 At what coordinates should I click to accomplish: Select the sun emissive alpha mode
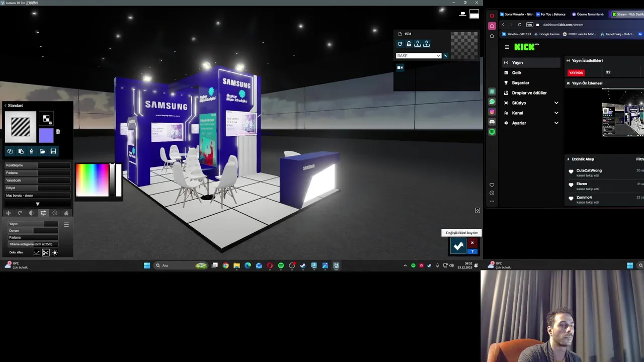pos(55,252)
